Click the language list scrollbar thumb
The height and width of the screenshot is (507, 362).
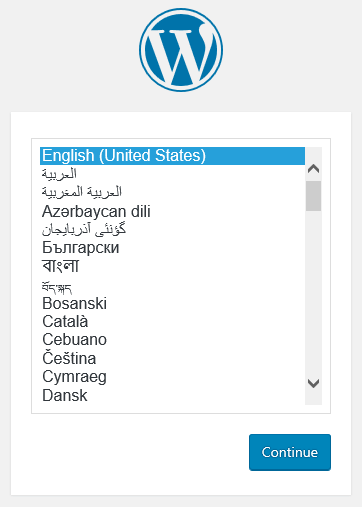tap(313, 196)
